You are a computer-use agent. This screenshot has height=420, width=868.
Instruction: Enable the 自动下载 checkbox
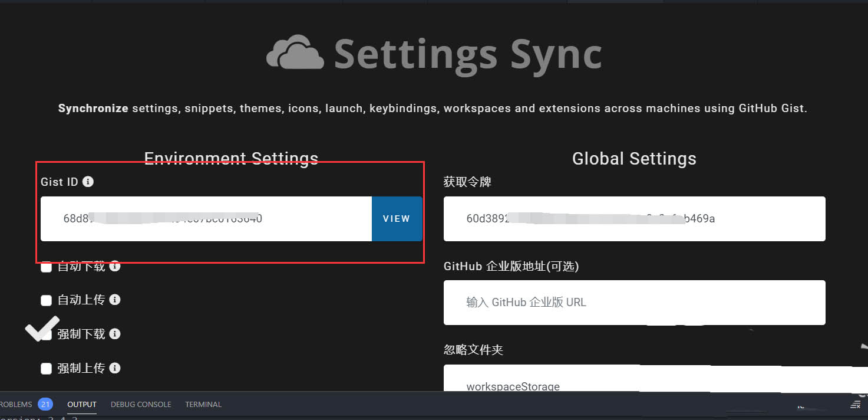pyautogui.click(x=46, y=267)
